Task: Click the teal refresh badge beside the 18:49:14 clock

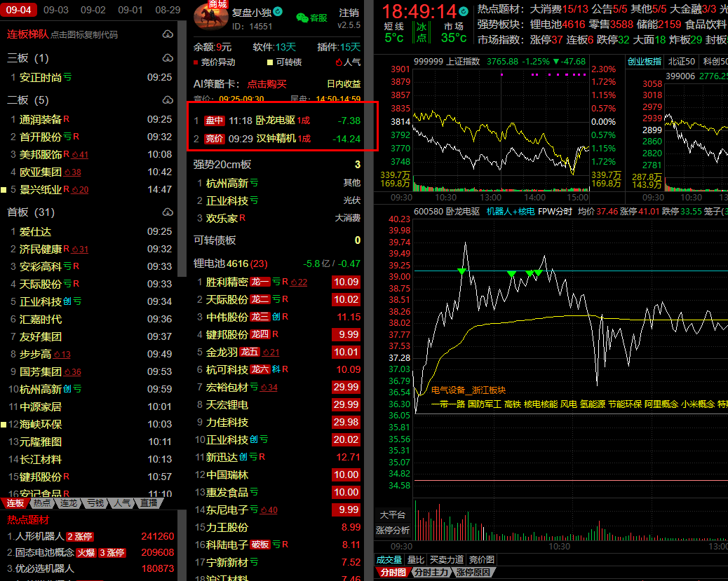Action: coord(464,11)
